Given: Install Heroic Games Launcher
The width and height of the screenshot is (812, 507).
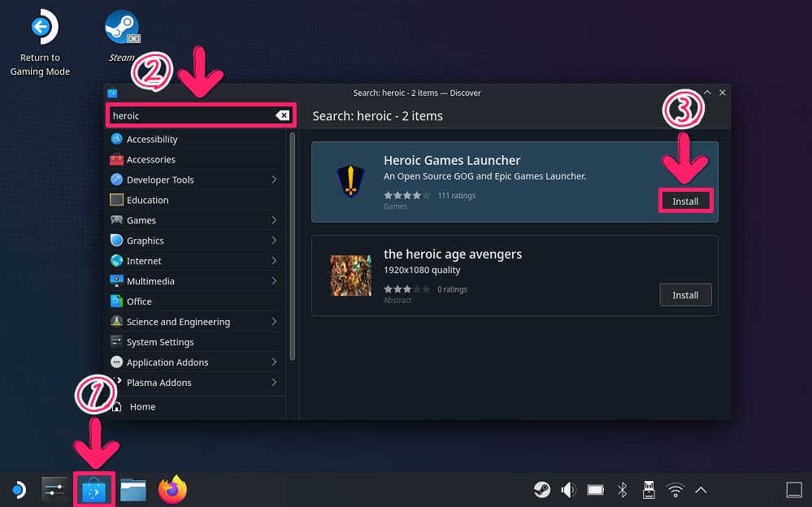Looking at the screenshot, I should 685,201.
